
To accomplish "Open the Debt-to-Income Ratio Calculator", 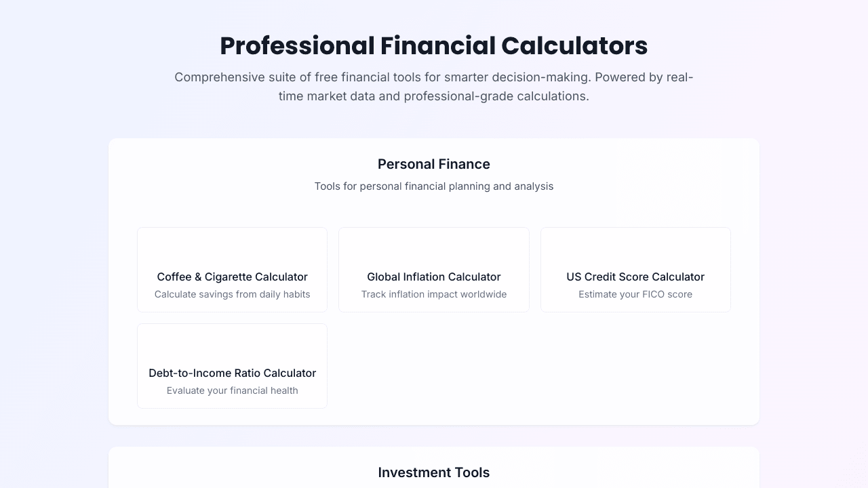I will pos(232,365).
